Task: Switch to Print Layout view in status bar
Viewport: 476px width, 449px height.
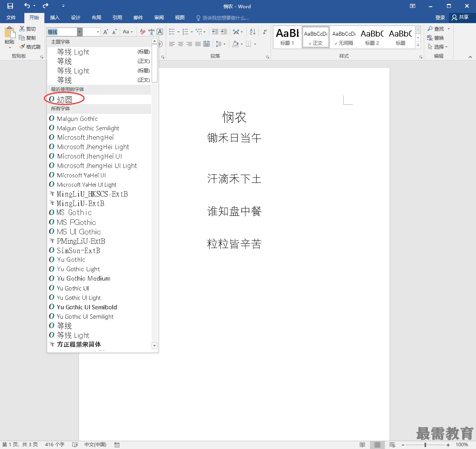Action: [x=377, y=445]
